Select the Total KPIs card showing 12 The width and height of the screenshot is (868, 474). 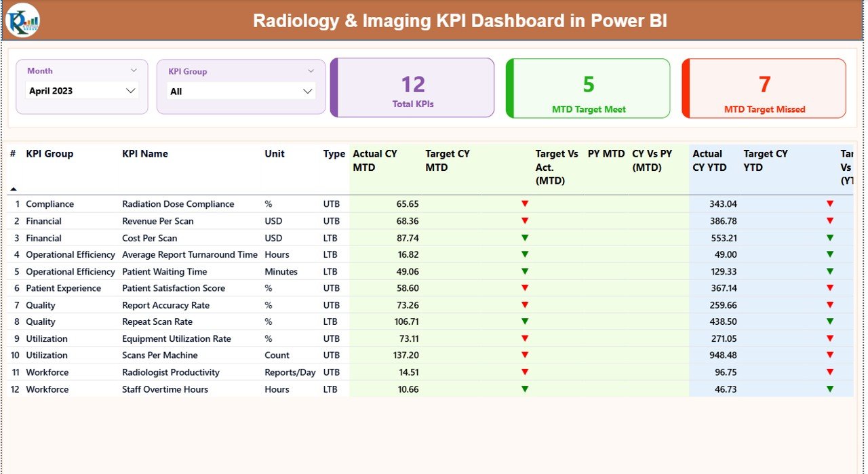click(x=412, y=88)
